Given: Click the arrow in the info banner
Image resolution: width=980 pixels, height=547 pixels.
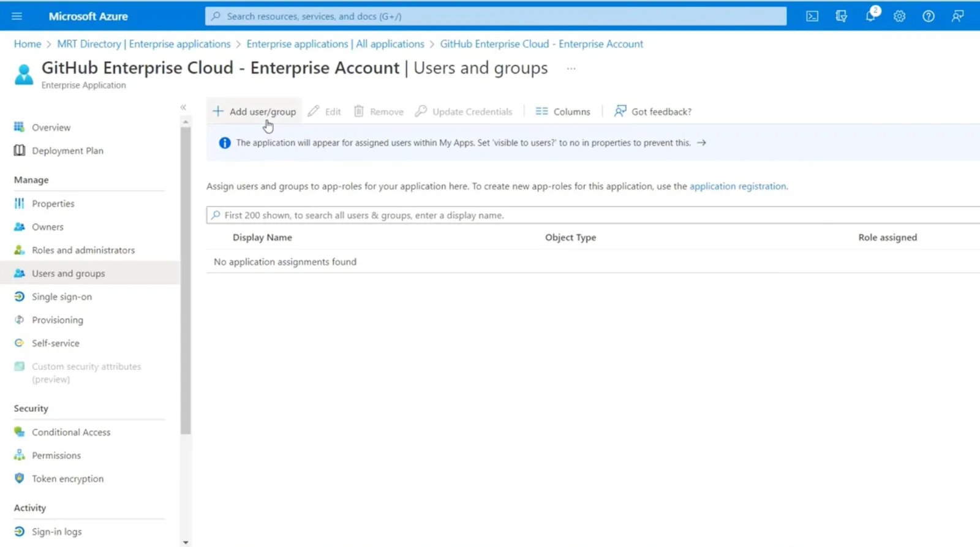Looking at the screenshot, I should pos(701,143).
